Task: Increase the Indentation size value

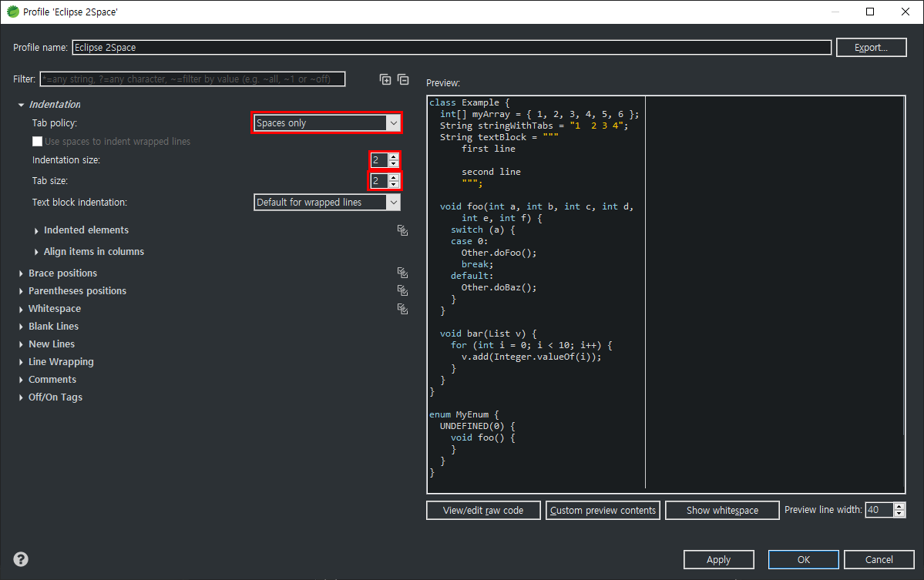Action: [x=394, y=156]
